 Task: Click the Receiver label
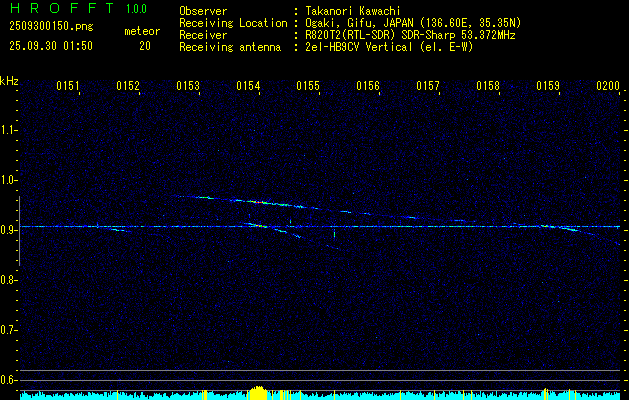(203, 35)
